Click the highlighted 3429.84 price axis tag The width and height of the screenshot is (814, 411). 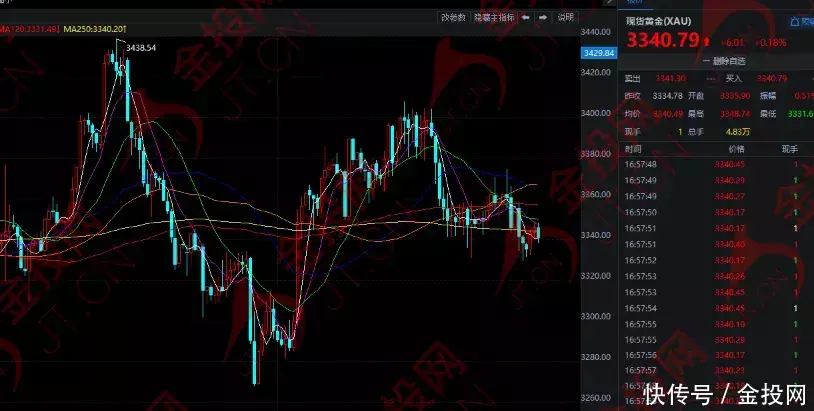596,52
